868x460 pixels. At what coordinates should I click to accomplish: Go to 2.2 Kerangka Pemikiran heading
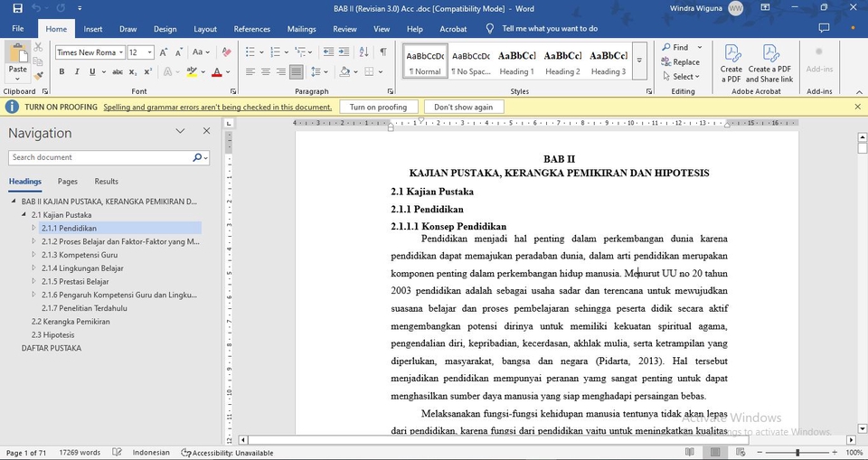71,321
